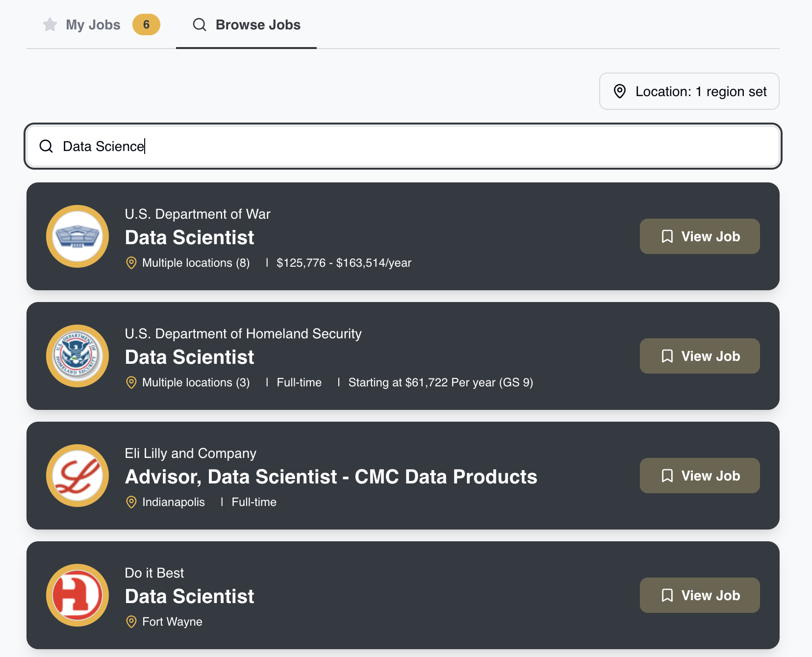Click bookmark icon on Do it Best job

[x=667, y=595]
